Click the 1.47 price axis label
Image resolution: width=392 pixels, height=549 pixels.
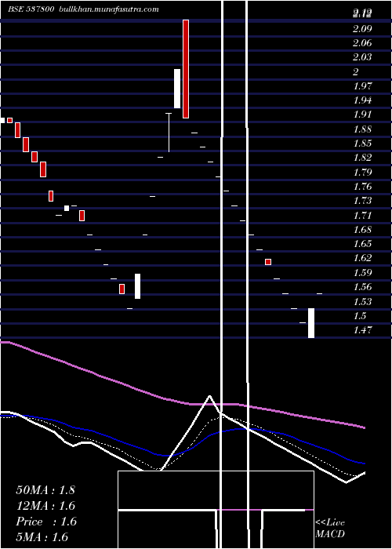[363, 330]
